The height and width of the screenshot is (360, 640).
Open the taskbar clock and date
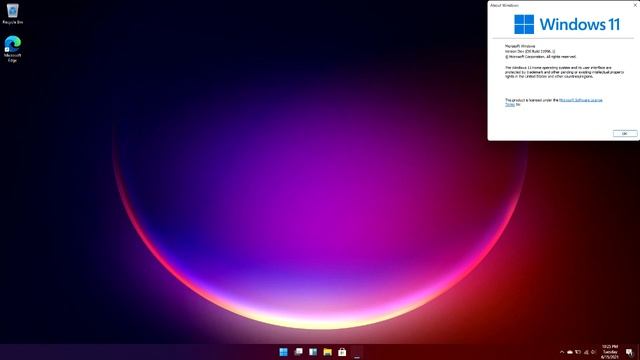(x=610, y=352)
